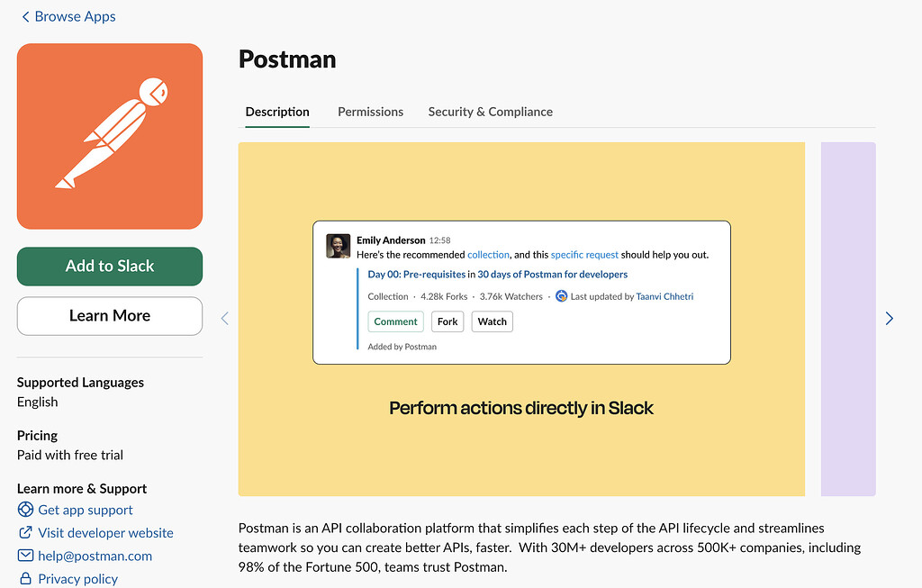Click the lock icon beside Privacy policy

tap(26, 578)
